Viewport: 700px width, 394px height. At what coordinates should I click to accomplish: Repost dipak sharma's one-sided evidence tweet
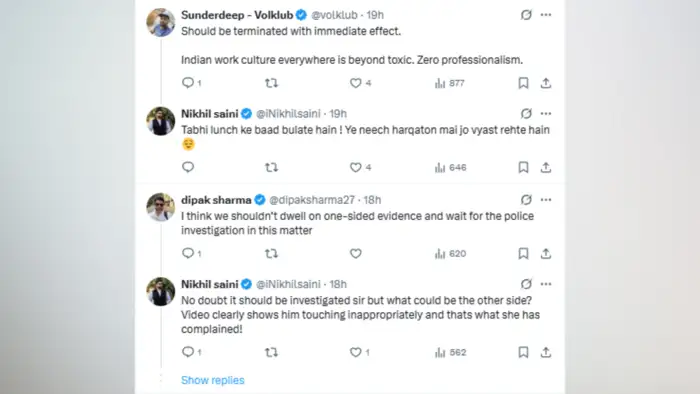(271, 253)
